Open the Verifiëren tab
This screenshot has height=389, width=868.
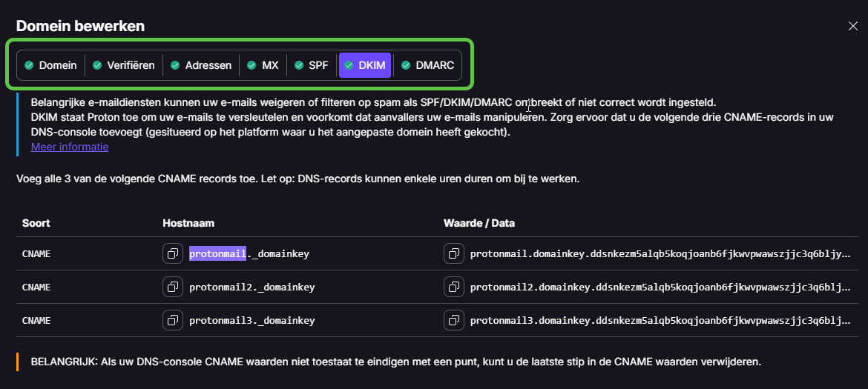(x=124, y=65)
